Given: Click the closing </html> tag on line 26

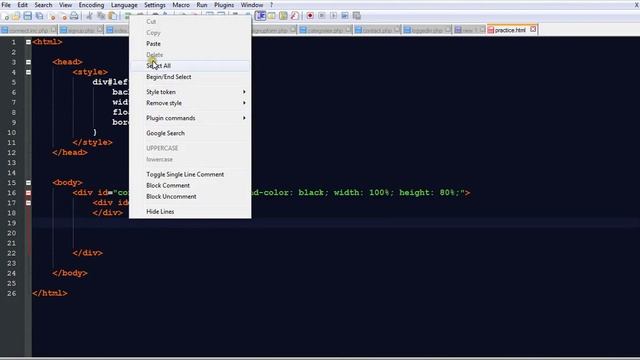Looking at the screenshot, I should click(x=50, y=293).
